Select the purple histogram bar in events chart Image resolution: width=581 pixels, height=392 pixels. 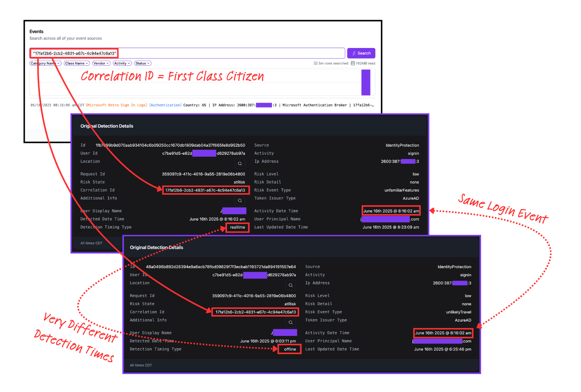[366, 82]
